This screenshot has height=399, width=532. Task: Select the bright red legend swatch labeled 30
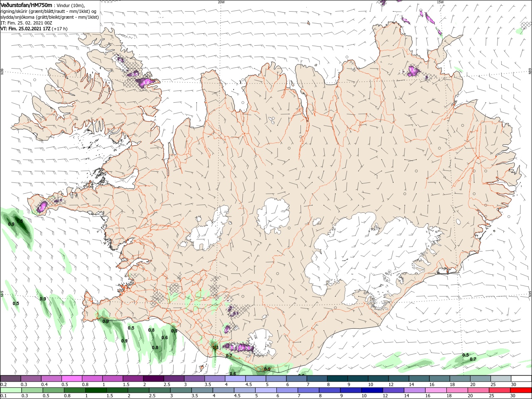(x=521, y=390)
